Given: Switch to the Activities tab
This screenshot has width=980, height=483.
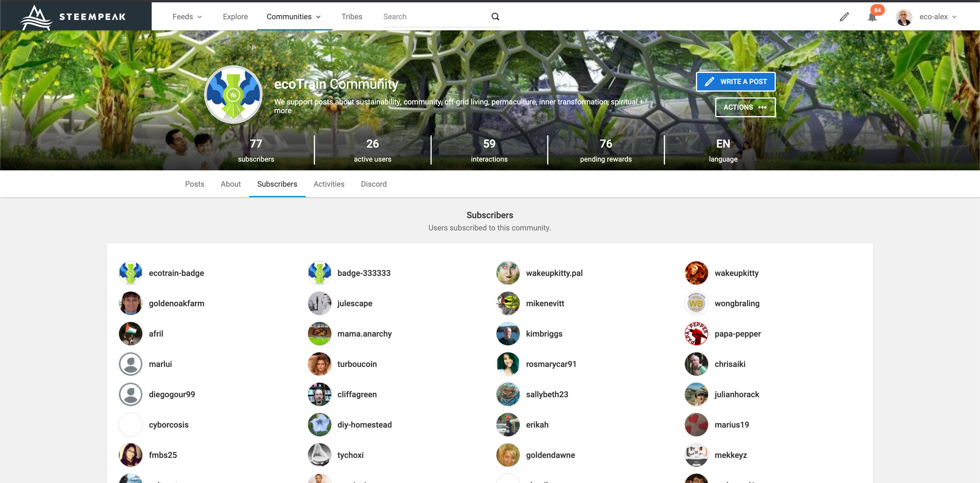Looking at the screenshot, I should pyautogui.click(x=329, y=184).
